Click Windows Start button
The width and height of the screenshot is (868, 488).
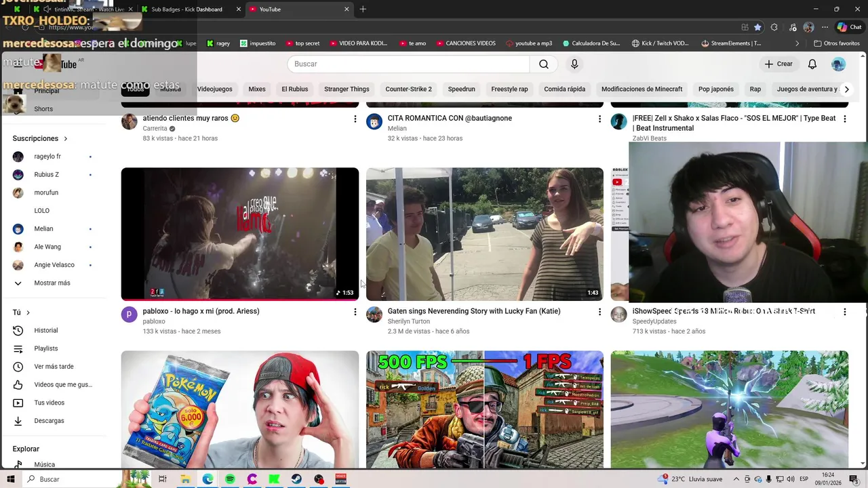[x=10, y=479]
